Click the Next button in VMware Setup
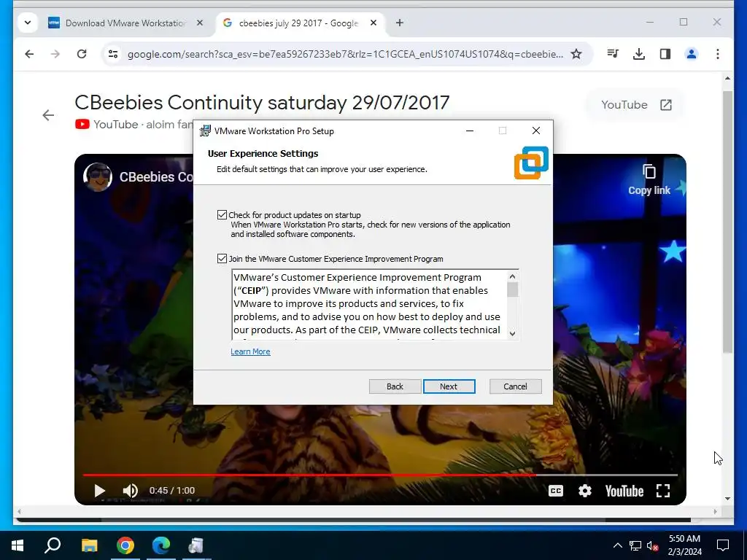 point(449,386)
